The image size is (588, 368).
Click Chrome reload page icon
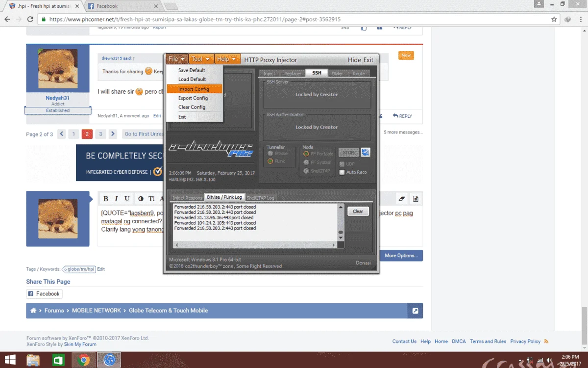click(x=30, y=20)
